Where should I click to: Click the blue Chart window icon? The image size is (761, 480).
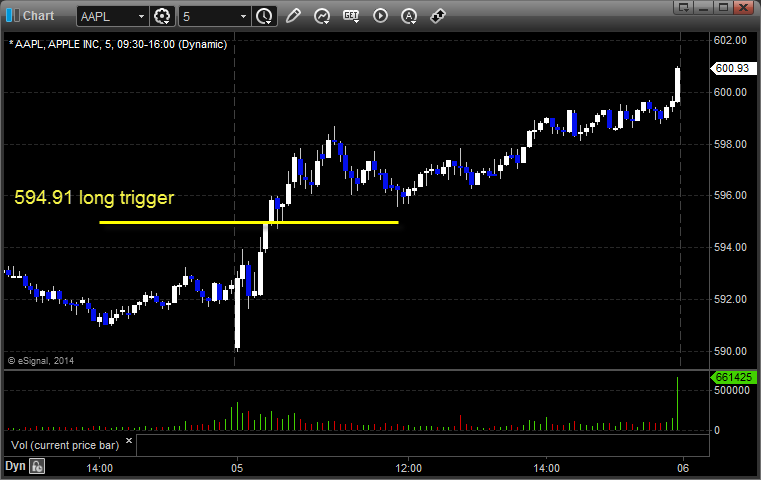pyautogui.click(x=12, y=16)
